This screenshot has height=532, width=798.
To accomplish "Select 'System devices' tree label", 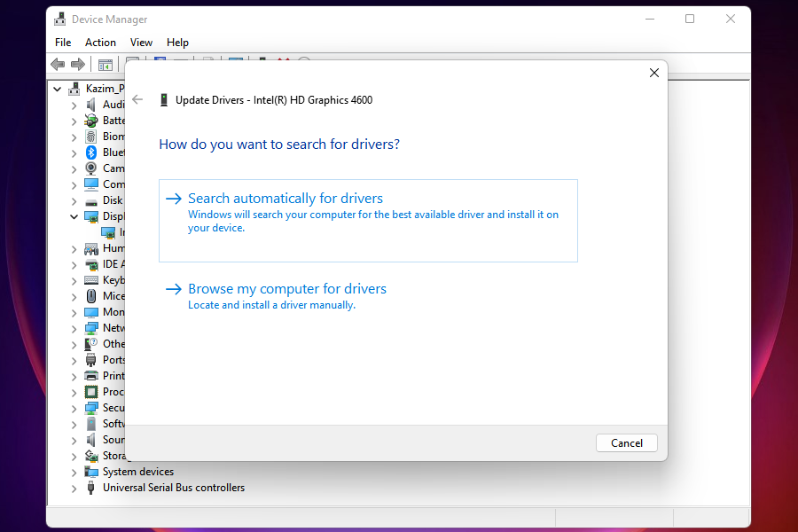I will coord(138,472).
